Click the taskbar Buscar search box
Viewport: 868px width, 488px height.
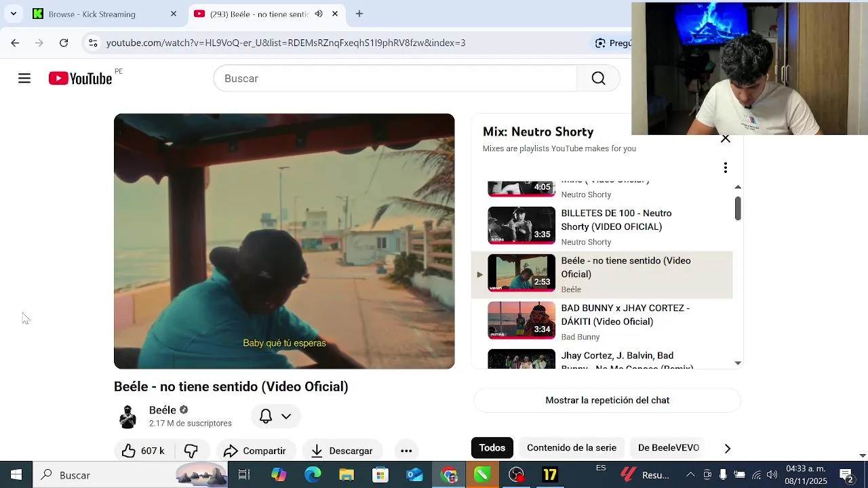(x=132, y=475)
